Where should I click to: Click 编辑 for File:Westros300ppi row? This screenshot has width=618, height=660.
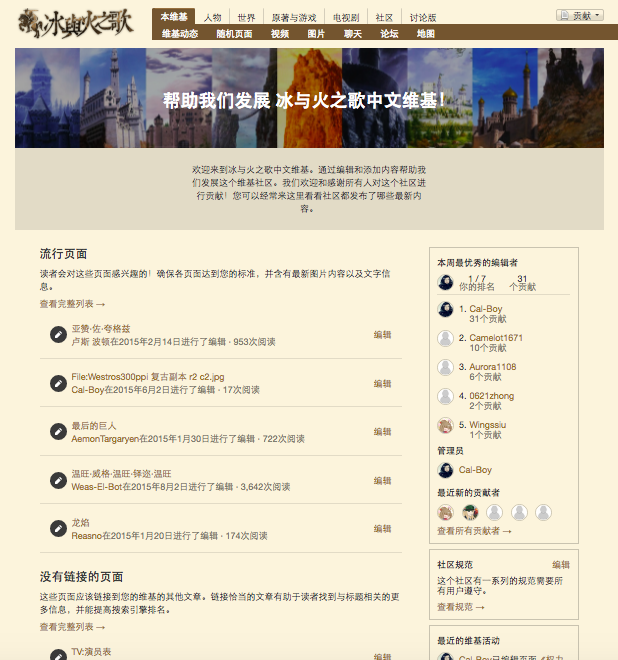(x=383, y=383)
